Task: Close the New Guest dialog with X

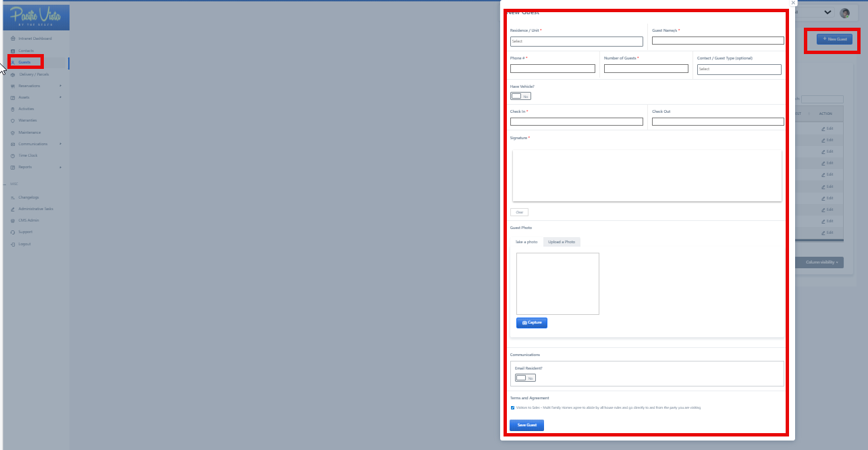Action: (x=793, y=3)
